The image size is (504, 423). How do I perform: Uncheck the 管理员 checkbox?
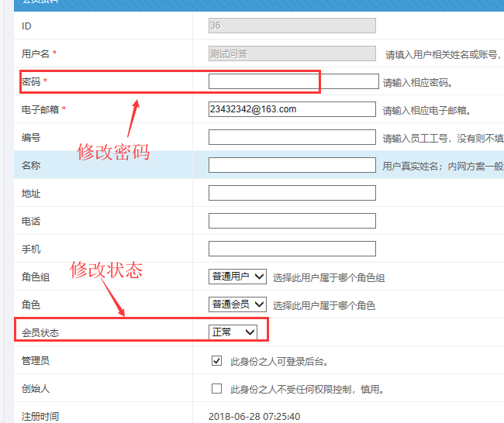tap(217, 360)
